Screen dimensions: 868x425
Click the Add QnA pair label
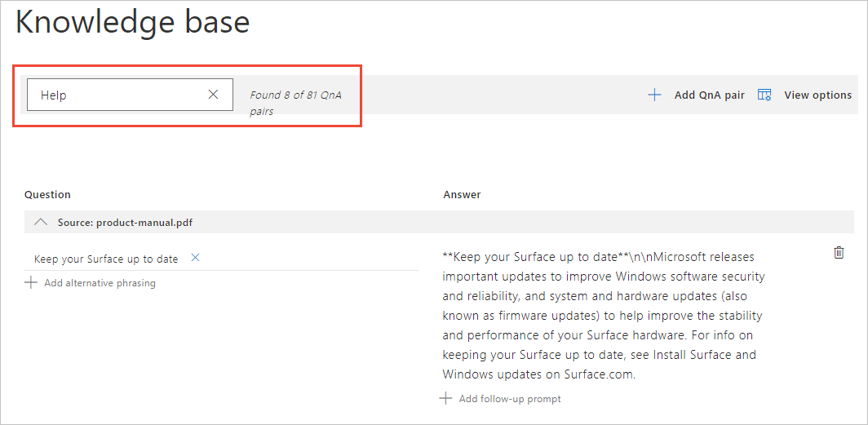point(709,95)
